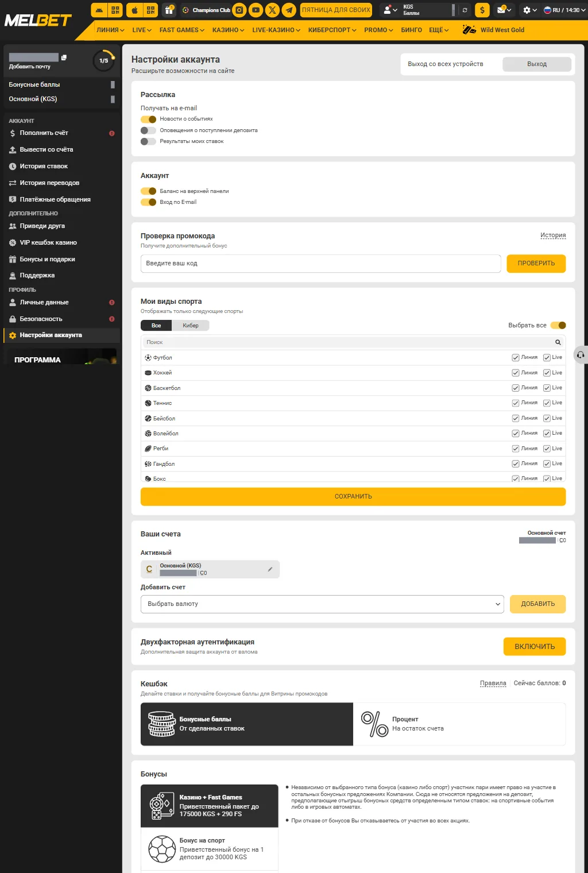Go to Безопасность in sidebar

[x=41, y=319]
